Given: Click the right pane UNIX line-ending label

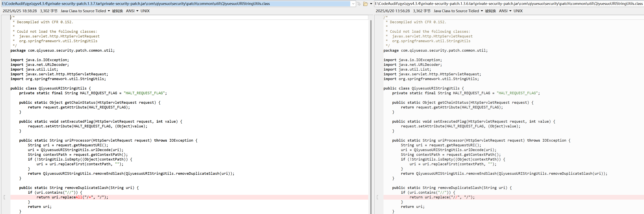Looking at the screenshot, I should click(x=518, y=11).
